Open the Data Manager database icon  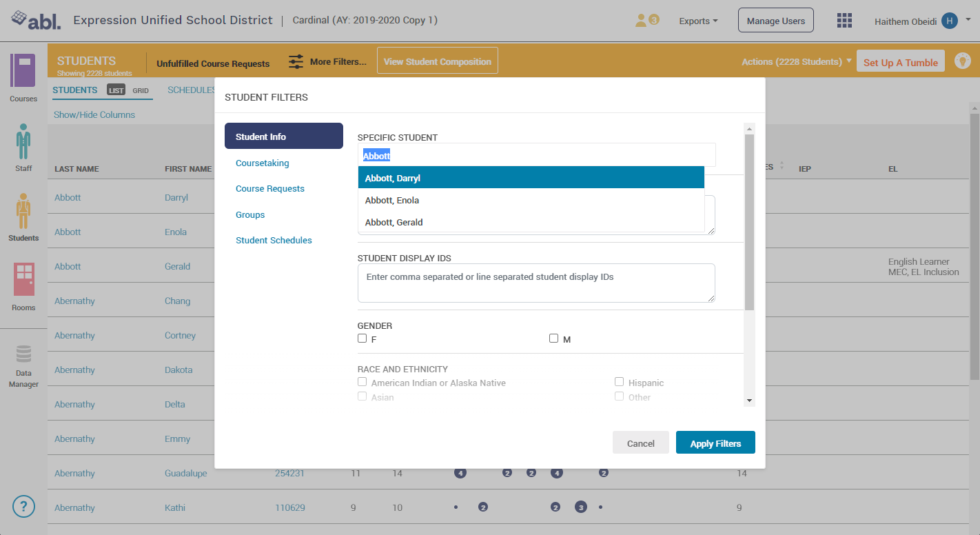pos(23,354)
